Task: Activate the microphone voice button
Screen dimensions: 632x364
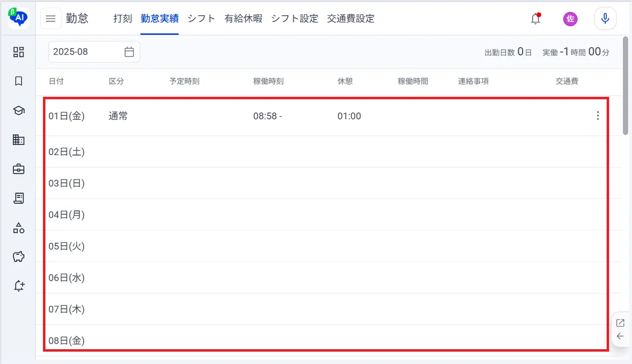Action: click(x=605, y=19)
